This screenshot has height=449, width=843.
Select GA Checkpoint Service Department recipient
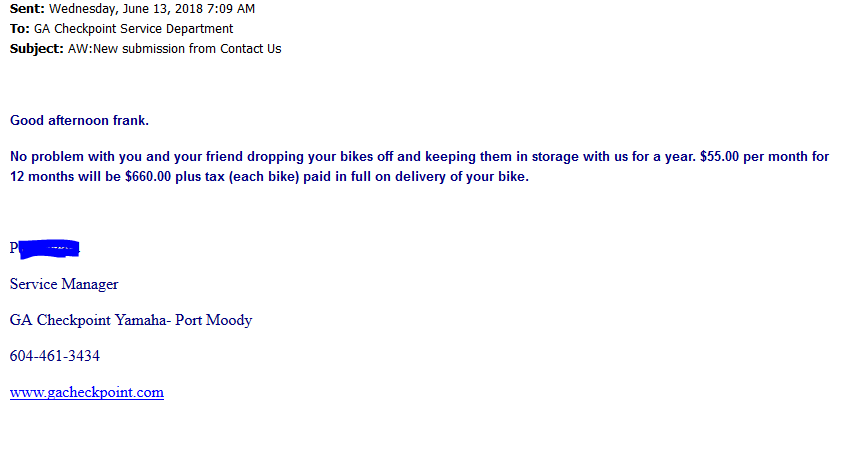(x=133, y=28)
